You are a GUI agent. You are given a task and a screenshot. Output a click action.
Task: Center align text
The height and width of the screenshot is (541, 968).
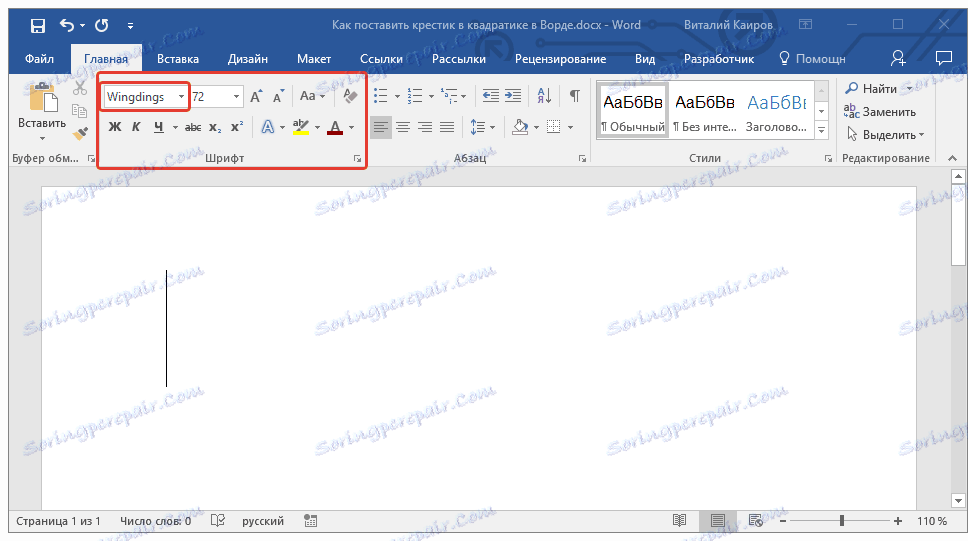pos(403,127)
